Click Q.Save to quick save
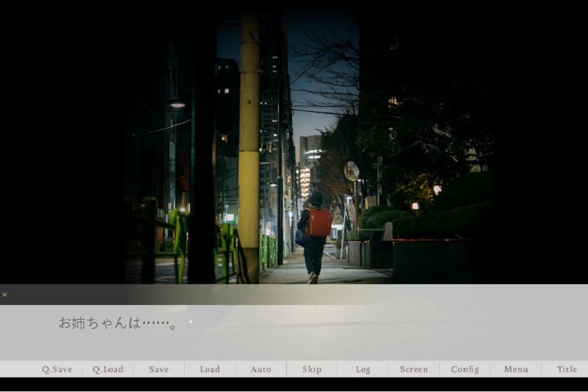This screenshot has height=392, width=588. (x=57, y=369)
